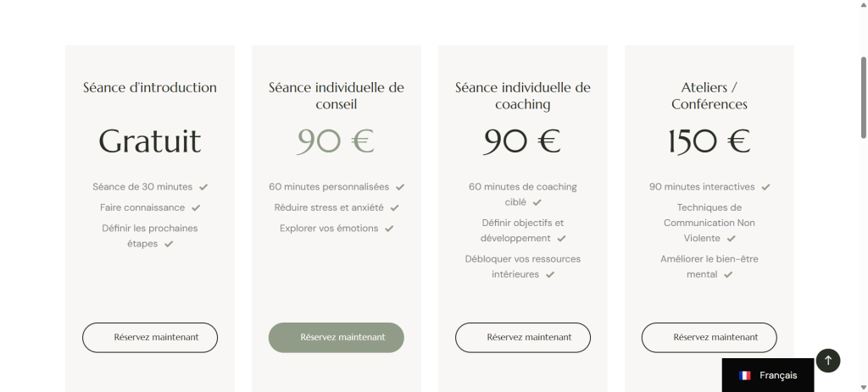Screen dimensions: 868x392
Task: Book the individual conseil session
Action: point(337,337)
